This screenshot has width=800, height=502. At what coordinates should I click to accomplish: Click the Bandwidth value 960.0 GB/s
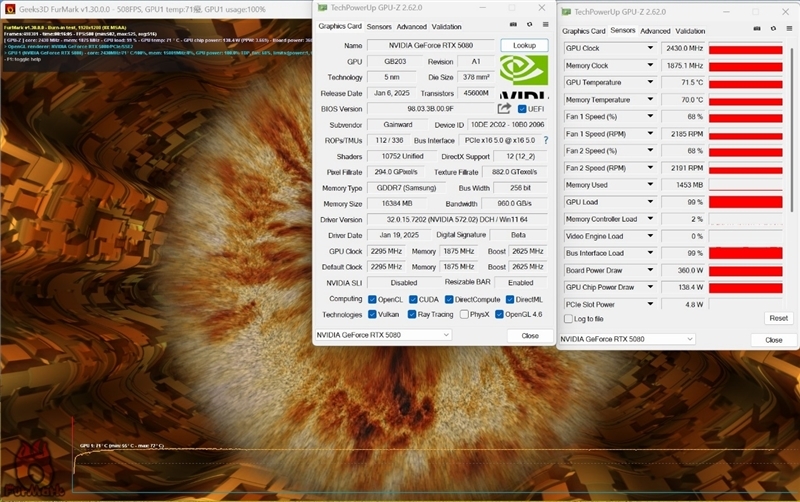click(x=514, y=203)
